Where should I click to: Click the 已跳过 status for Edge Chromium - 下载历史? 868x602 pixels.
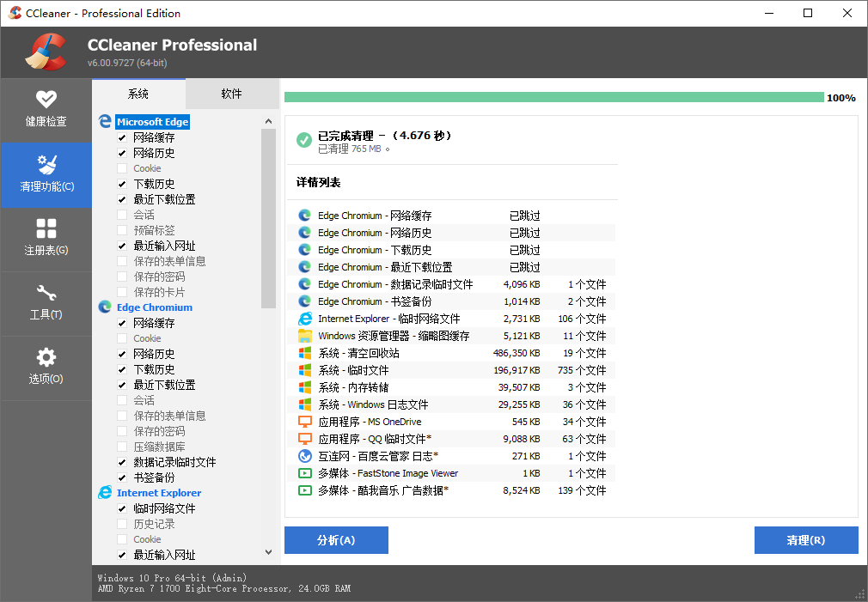click(x=525, y=250)
